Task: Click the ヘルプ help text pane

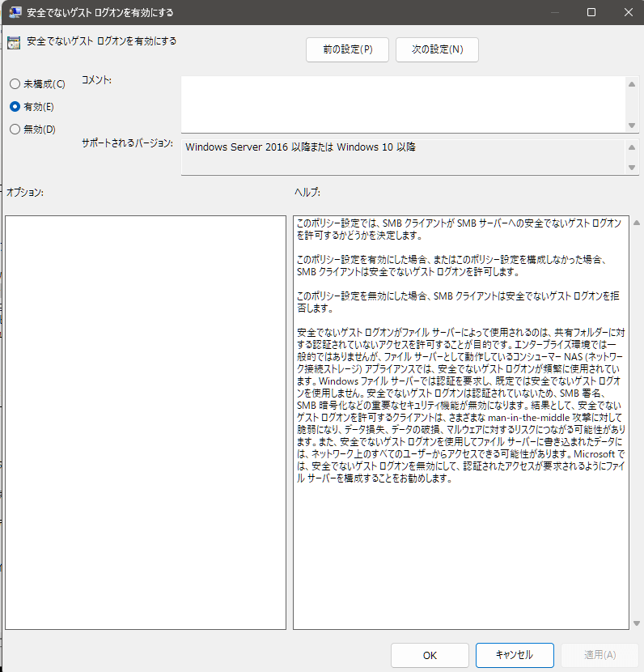Action: pyautogui.click(x=461, y=423)
